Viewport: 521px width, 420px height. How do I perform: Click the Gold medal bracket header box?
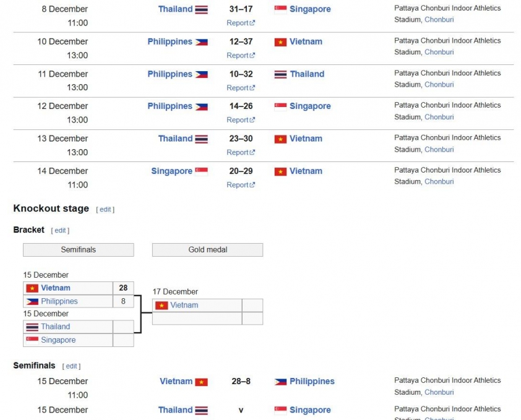coord(207,250)
